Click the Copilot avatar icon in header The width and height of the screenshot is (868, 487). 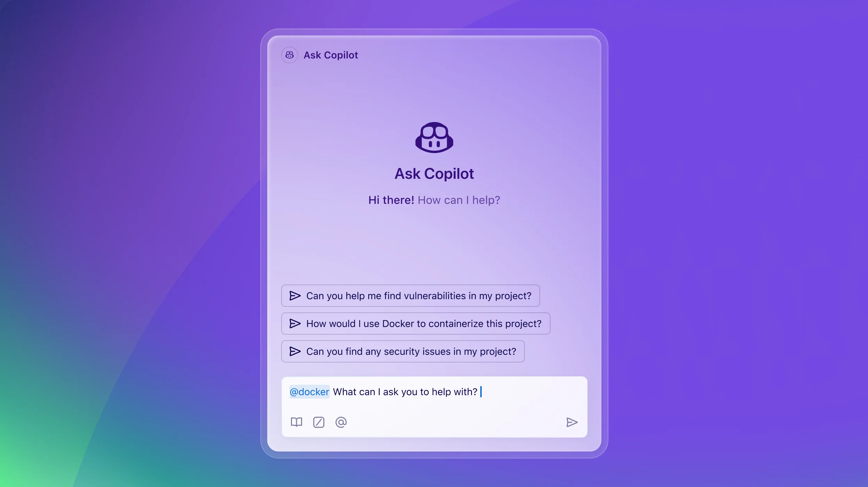(290, 55)
